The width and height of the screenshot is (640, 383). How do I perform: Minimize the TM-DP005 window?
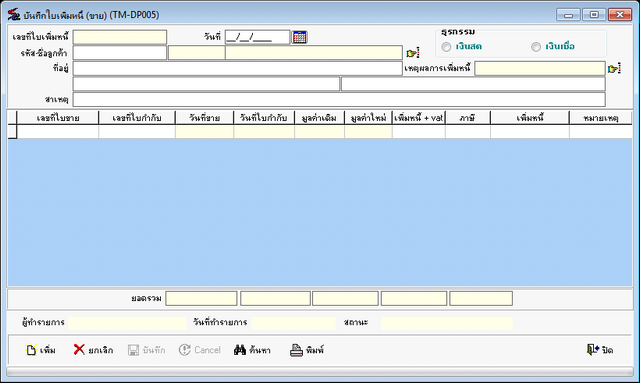[568, 15]
